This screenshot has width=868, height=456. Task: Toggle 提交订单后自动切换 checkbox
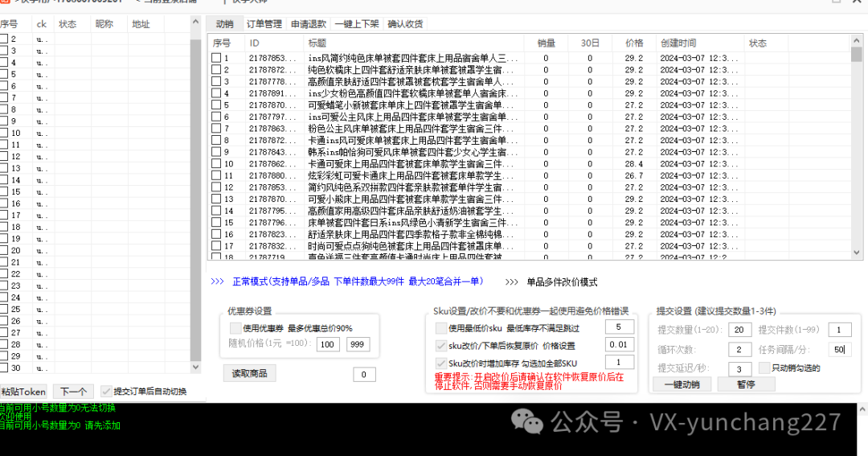(x=106, y=391)
